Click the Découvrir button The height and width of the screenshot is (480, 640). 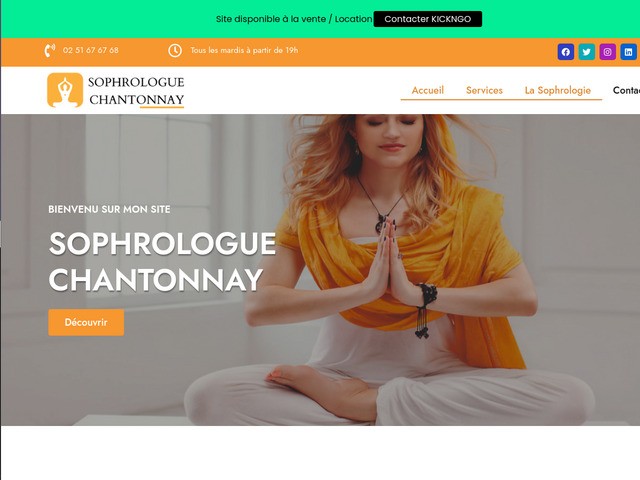(x=86, y=322)
